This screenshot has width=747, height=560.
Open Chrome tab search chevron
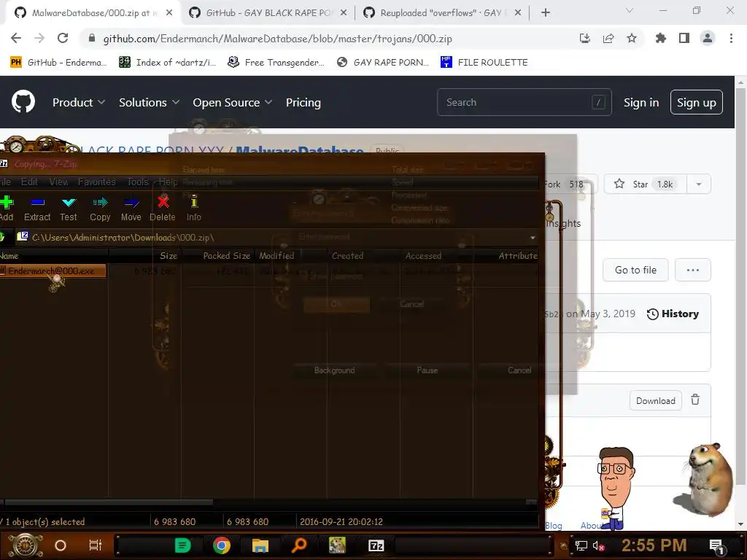[x=630, y=10]
